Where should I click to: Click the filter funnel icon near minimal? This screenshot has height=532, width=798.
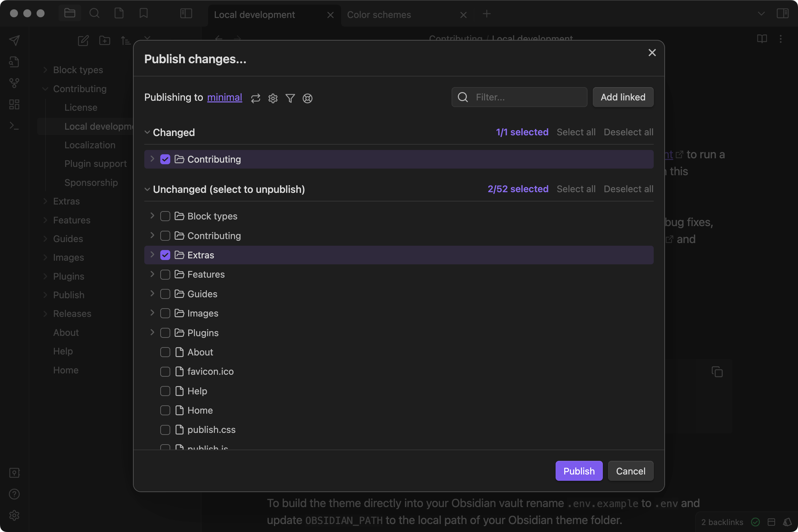click(290, 98)
